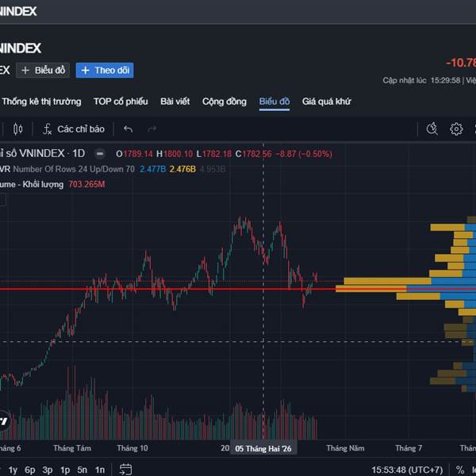Go to the Bài viết tab
Viewport: 476px width, 476px height.
click(x=175, y=102)
